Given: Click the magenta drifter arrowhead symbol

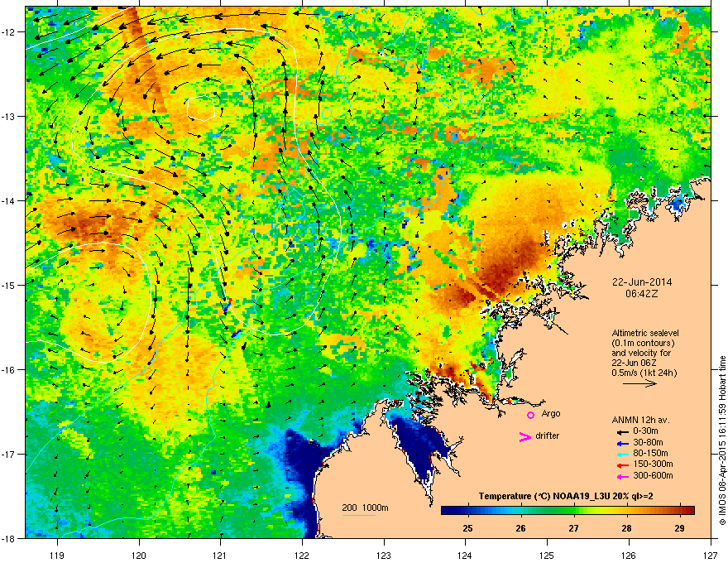Looking at the screenshot, I should [x=524, y=436].
